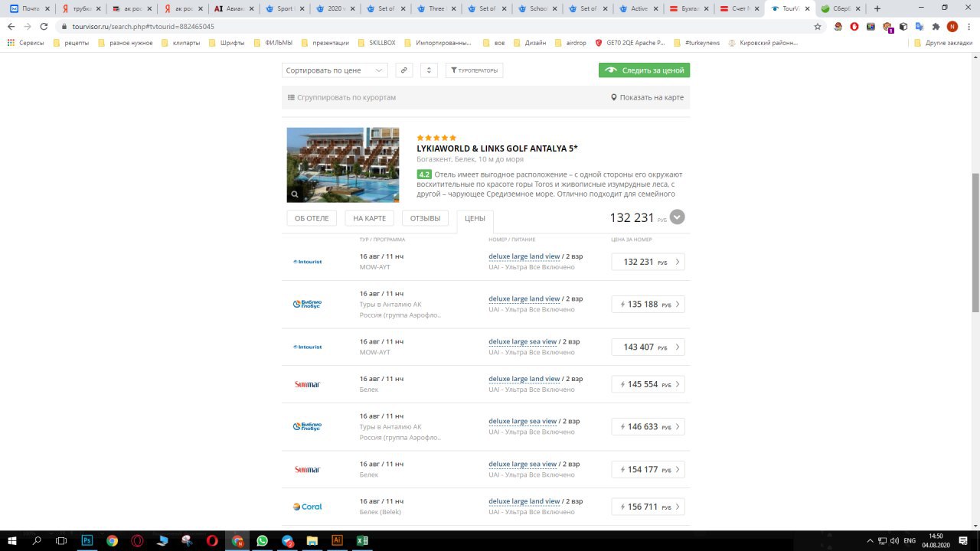Screen dimensions: 980x551
Task: Click the green Следить за ценой button
Action: [x=644, y=70]
